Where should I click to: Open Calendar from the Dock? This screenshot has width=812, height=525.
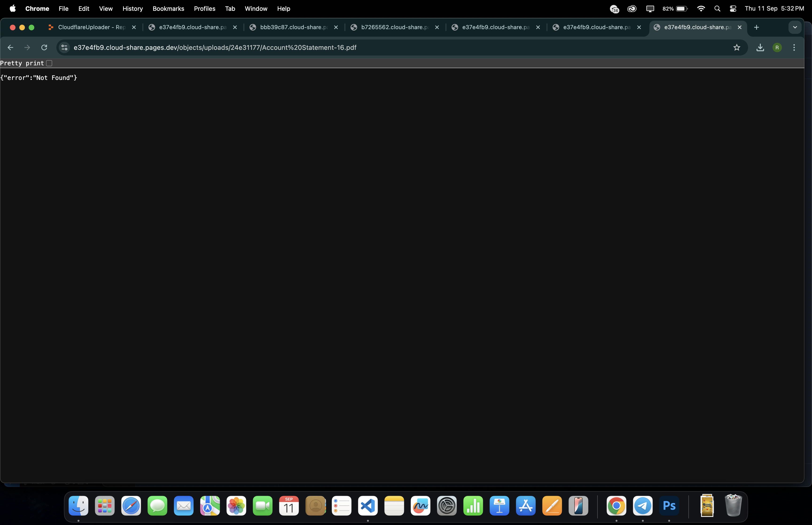point(289,505)
